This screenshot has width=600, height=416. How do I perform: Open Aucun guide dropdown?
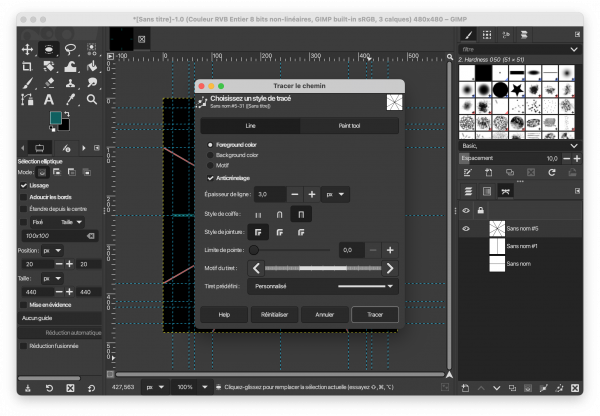tap(60, 318)
